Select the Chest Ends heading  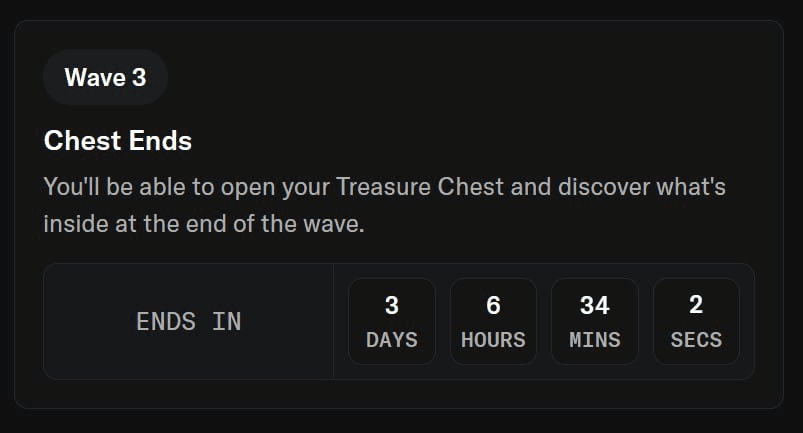118,141
